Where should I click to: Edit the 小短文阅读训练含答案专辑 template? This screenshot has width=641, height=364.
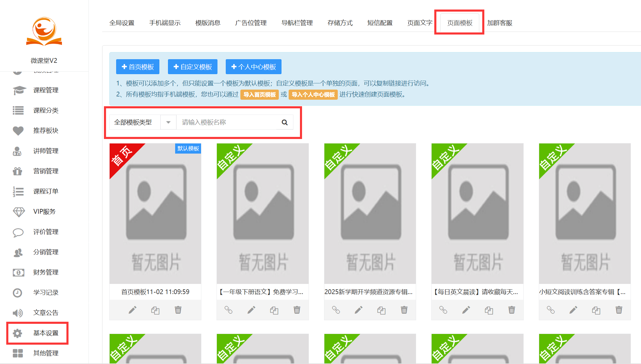tap(573, 310)
